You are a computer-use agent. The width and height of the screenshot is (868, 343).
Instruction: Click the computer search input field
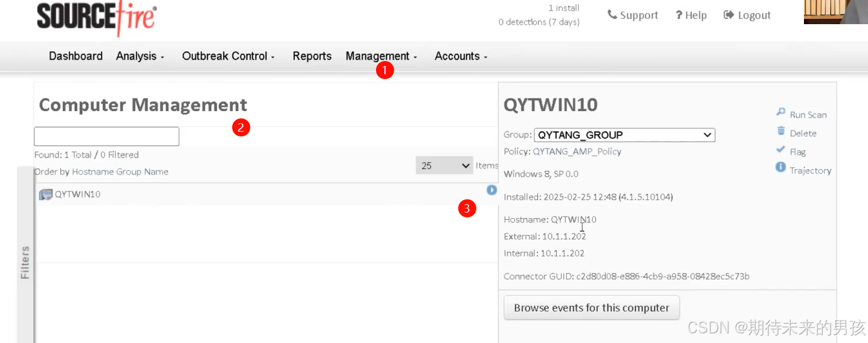point(106,136)
